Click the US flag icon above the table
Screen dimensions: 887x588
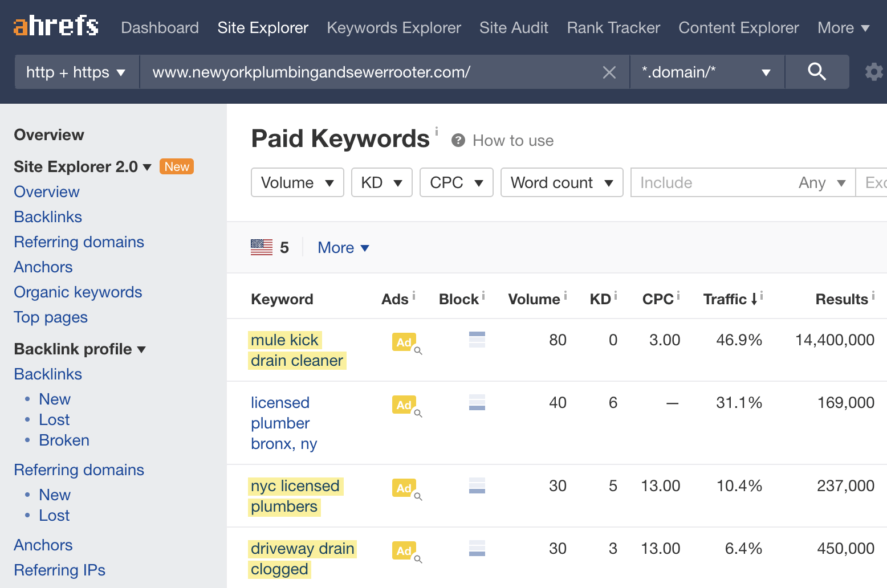click(x=262, y=247)
